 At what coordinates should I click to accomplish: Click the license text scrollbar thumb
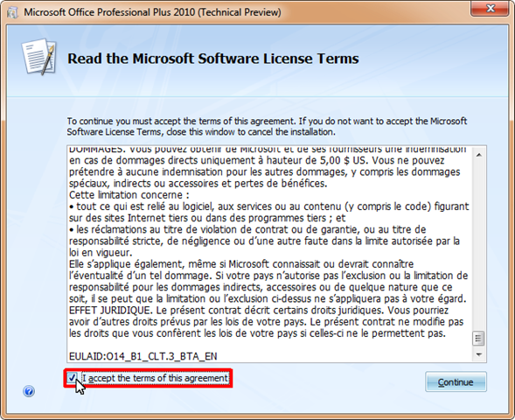478,339
